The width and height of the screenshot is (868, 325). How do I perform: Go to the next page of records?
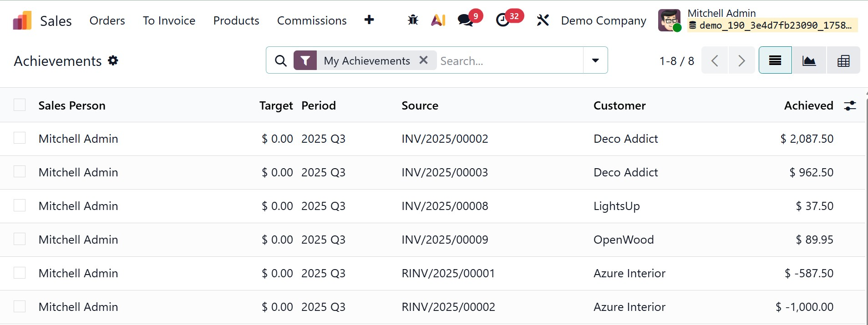741,60
